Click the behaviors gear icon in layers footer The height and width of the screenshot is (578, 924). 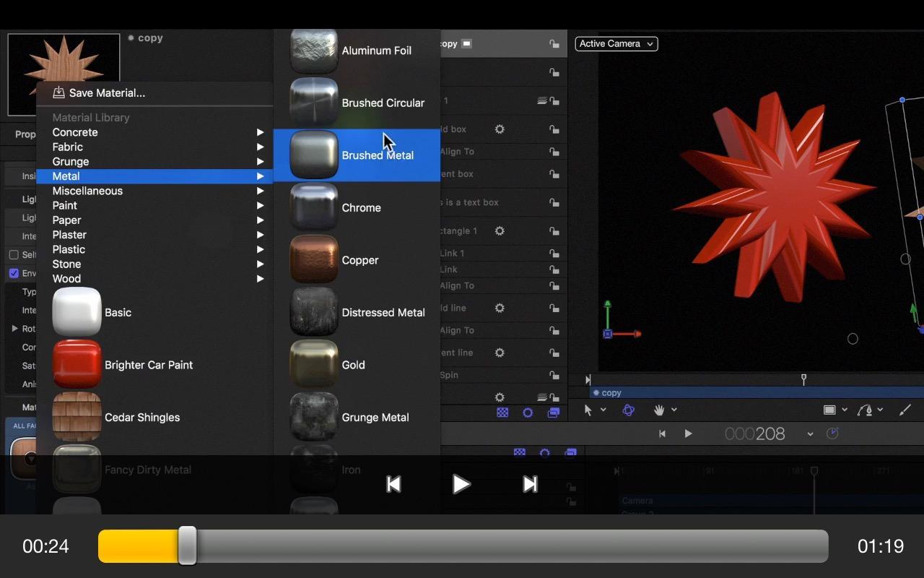528,413
